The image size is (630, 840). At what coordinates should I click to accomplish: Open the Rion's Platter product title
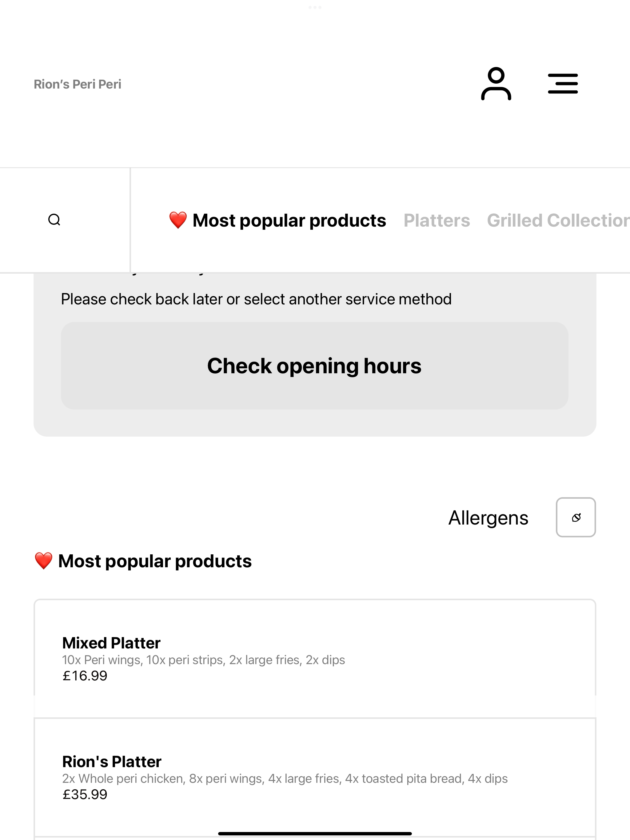[x=112, y=761]
